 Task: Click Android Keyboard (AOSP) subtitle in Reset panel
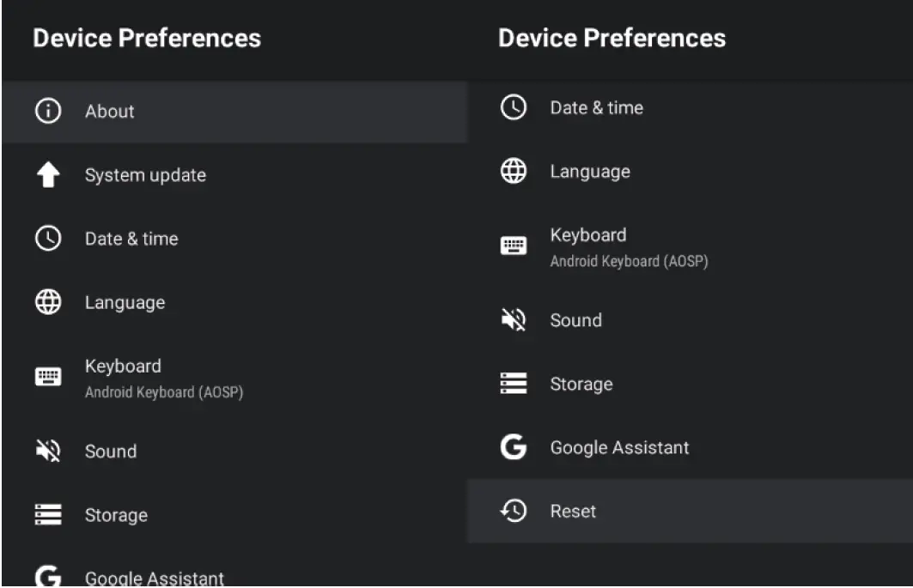tap(629, 262)
